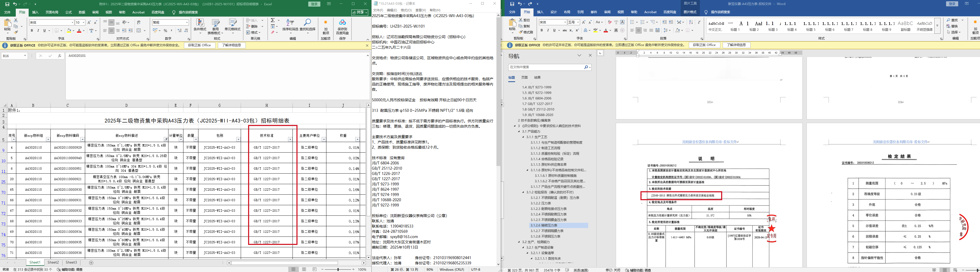Open the Excel font name dropdown 宋体
This screenshot has width=980, height=272.
[72, 22]
